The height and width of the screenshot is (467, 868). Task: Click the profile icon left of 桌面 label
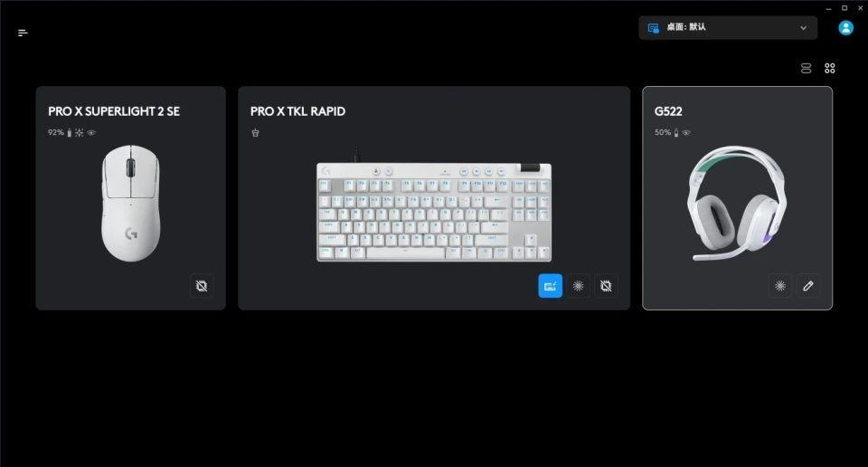[653, 28]
